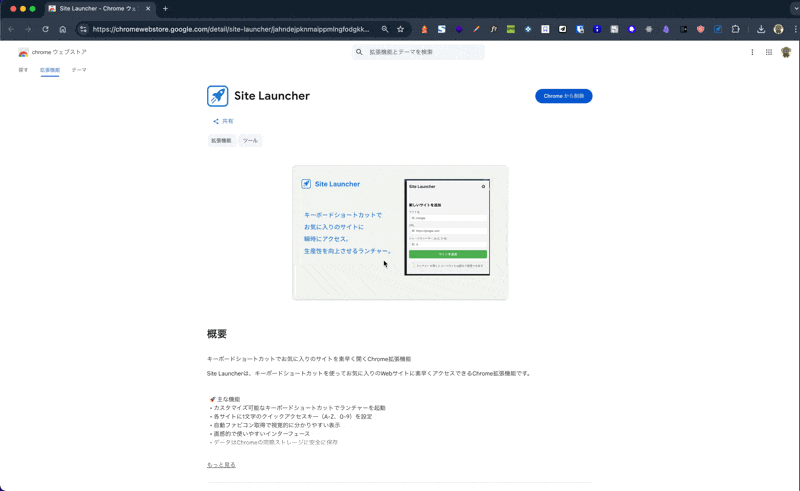Open the white S extension icon

(441, 29)
